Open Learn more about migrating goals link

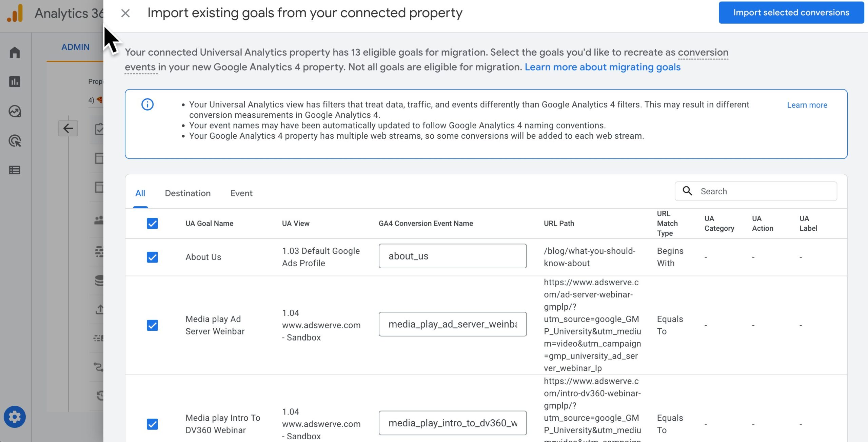click(603, 67)
